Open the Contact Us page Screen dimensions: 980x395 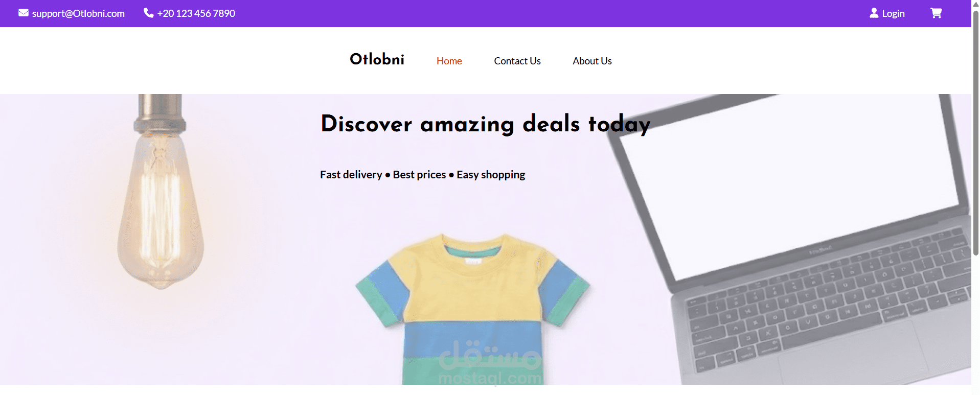click(x=517, y=61)
